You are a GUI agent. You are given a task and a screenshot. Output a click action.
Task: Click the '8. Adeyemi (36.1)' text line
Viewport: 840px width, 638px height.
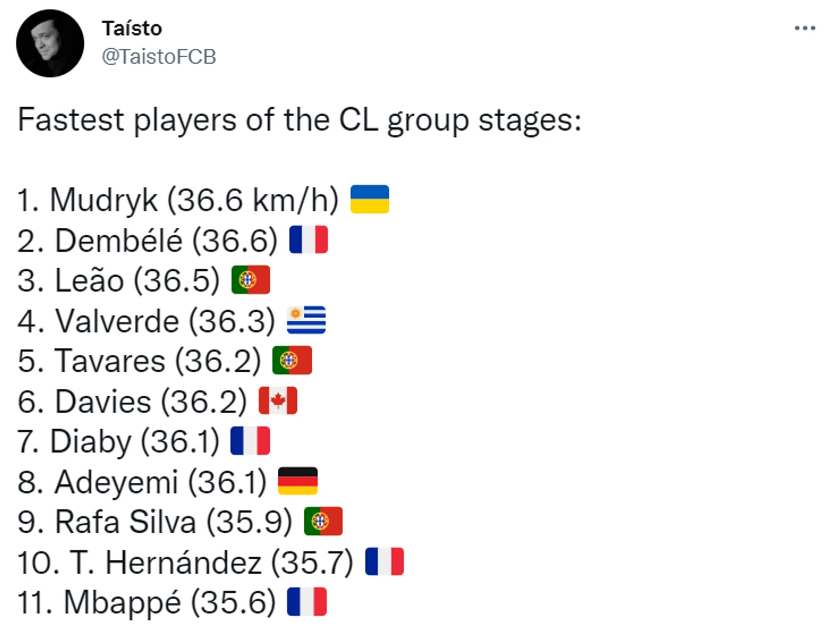click(142, 482)
